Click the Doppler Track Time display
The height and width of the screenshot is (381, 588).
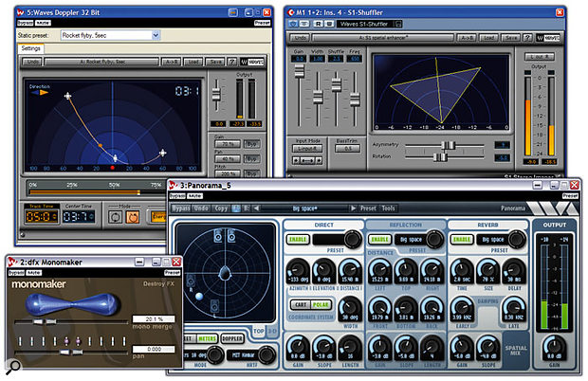click(41, 216)
